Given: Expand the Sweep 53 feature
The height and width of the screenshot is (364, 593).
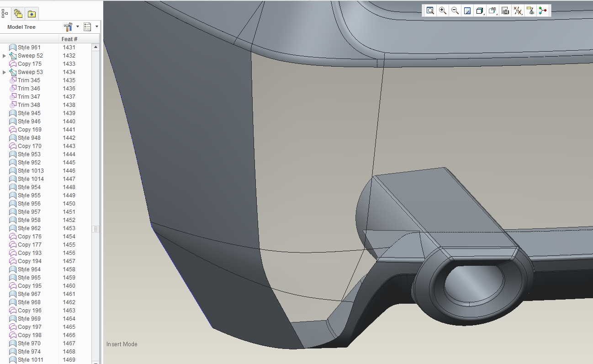Looking at the screenshot, I should pyautogui.click(x=5, y=72).
